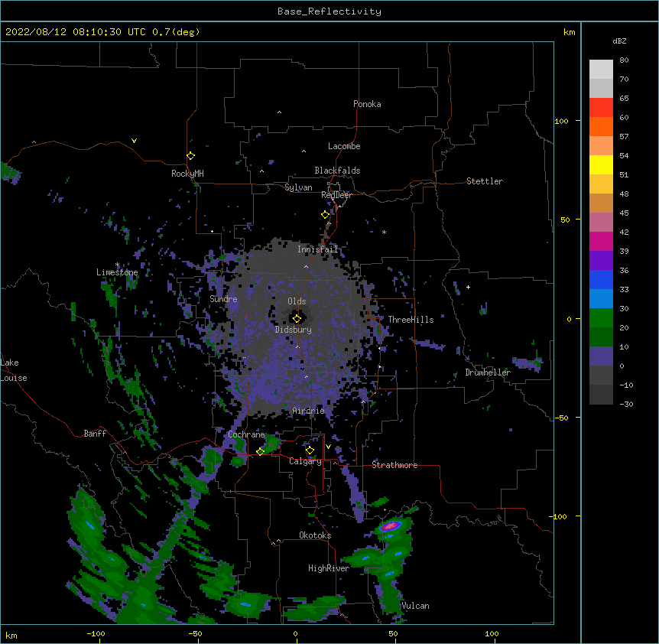The width and height of the screenshot is (659, 644).
Task: Click the dBZ legend heading
Action: tap(619, 41)
